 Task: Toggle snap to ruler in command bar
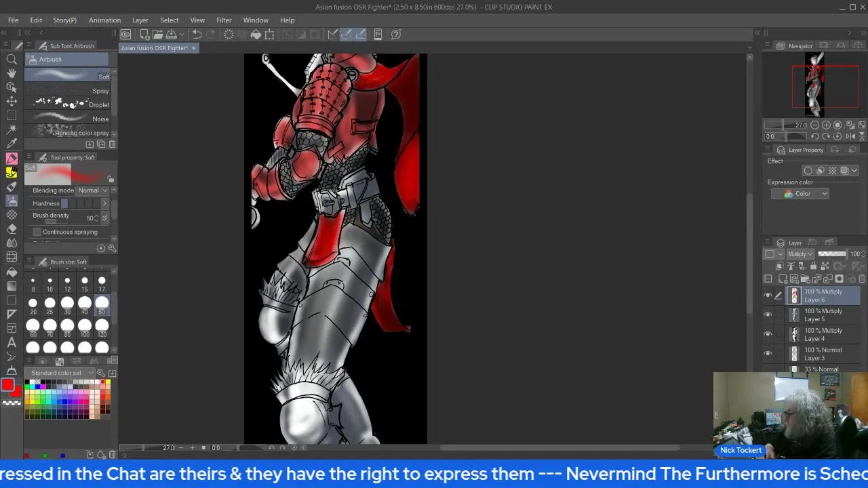333,34
